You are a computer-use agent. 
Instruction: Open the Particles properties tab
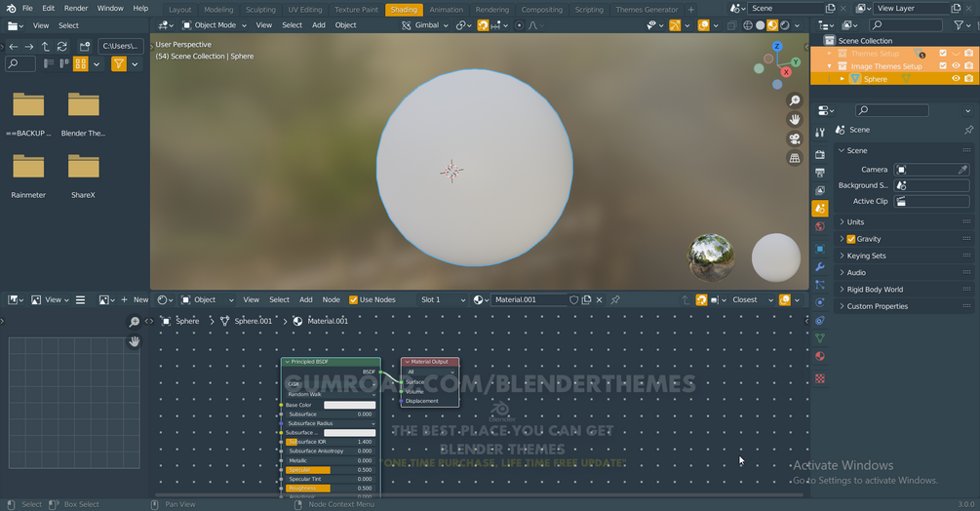point(820,285)
